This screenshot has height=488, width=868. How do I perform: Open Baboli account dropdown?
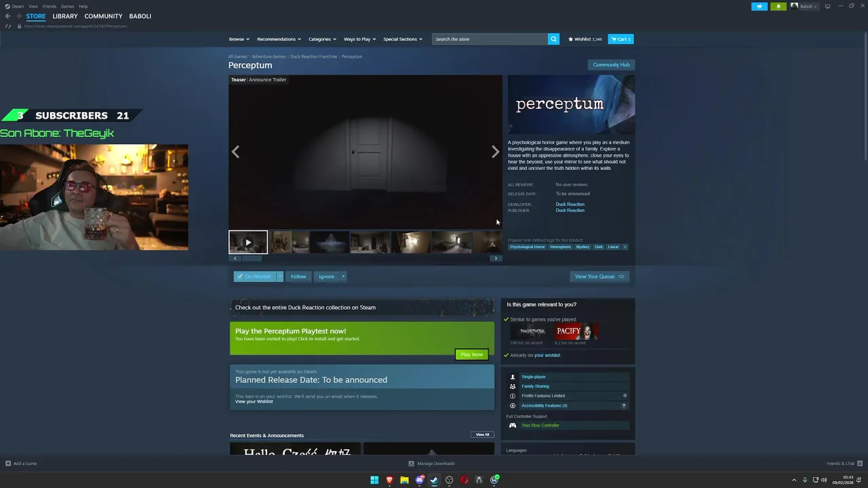(x=804, y=6)
